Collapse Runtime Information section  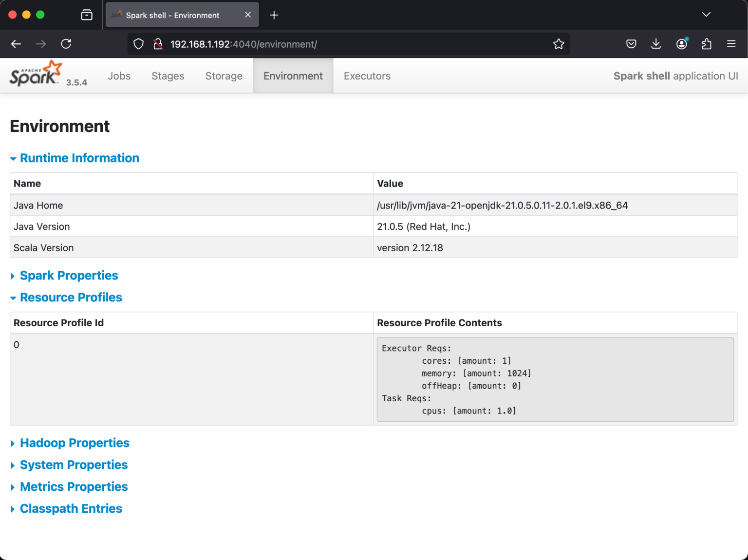click(79, 158)
